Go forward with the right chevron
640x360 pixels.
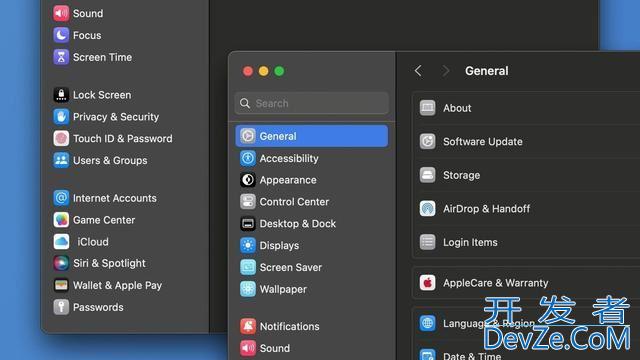(x=445, y=71)
